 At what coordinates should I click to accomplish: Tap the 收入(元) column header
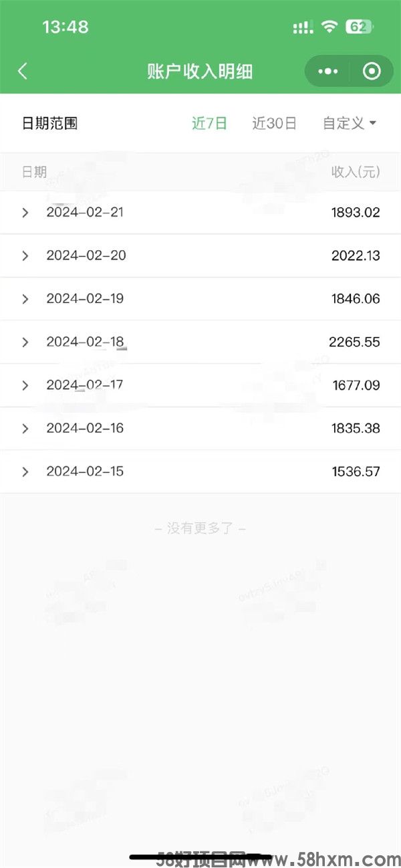coord(356,173)
